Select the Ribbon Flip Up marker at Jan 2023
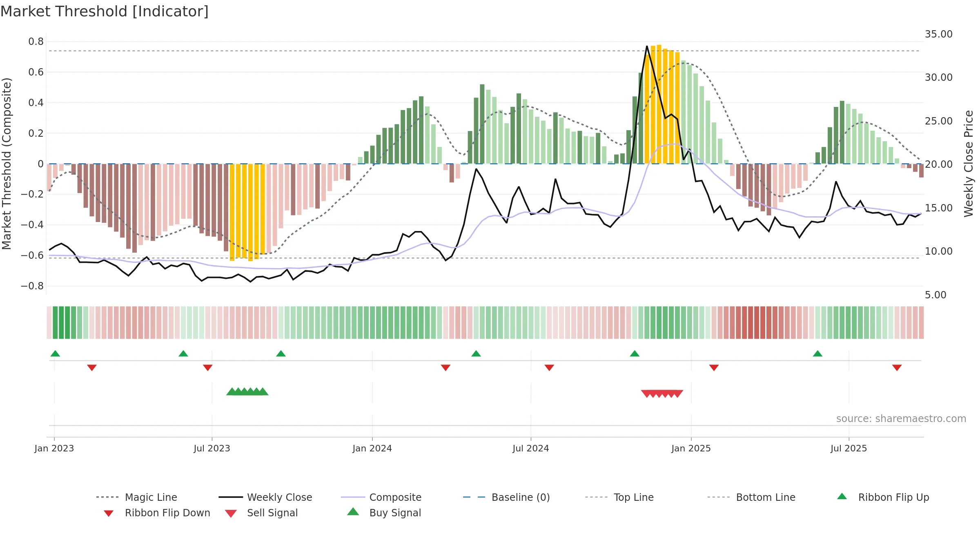The image size is (980, 551). [55, 353]
